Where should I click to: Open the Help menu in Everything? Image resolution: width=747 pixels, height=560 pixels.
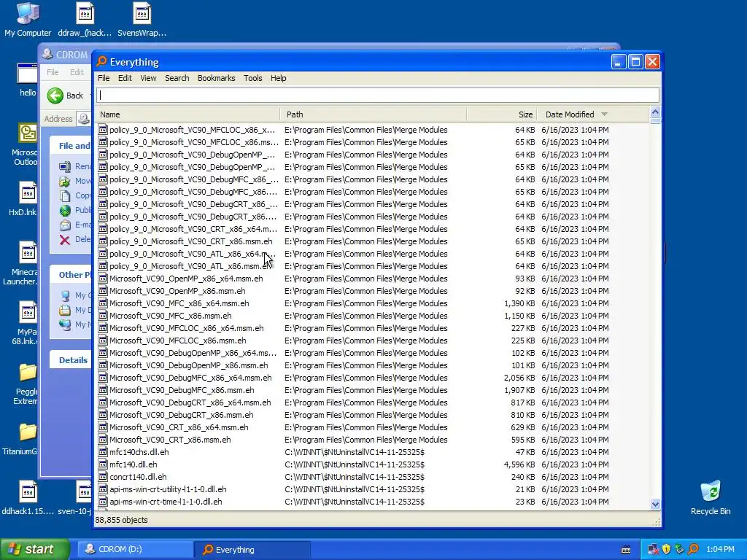[278, 78]
